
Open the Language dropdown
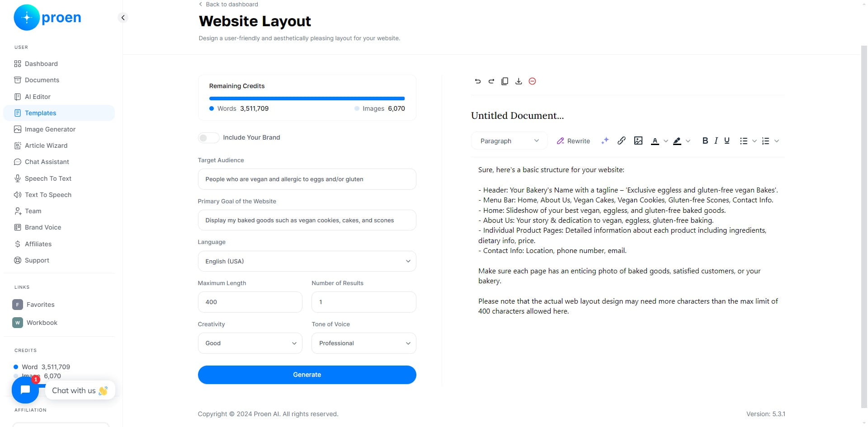point(307,261)
